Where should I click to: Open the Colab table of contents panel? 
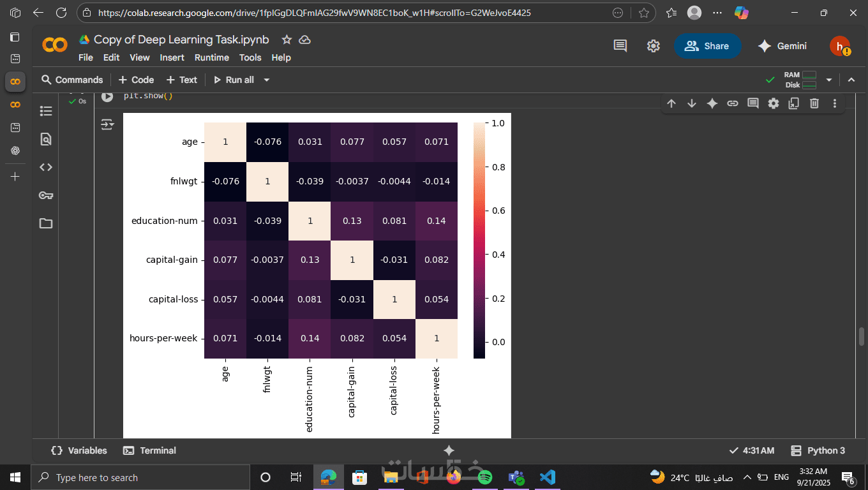[46, 111]
